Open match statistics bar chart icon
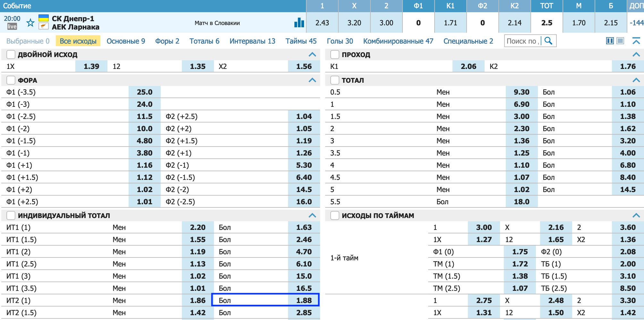Viewport: 644px width, 320px height. click(299, 22)
